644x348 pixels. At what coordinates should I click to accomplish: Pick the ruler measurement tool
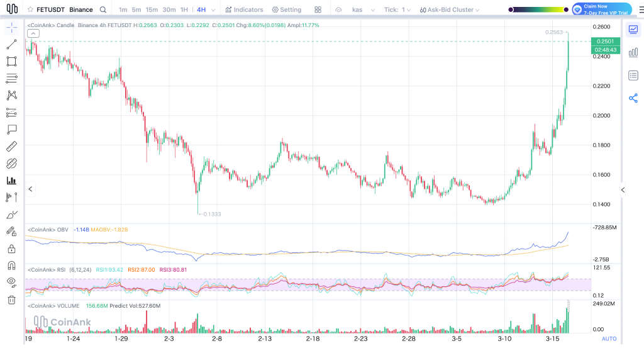(x=11, y=147)
